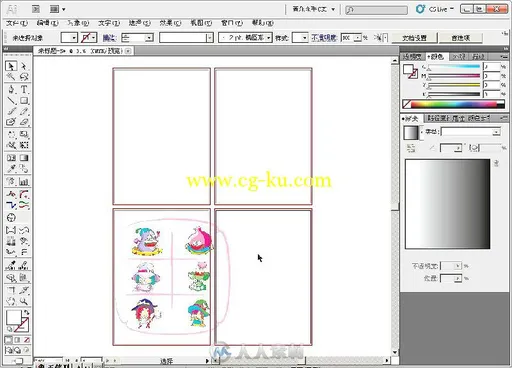Open the 文字(T) menu
The height and width of the screenshot is (368, 512).
pos(109,23)
